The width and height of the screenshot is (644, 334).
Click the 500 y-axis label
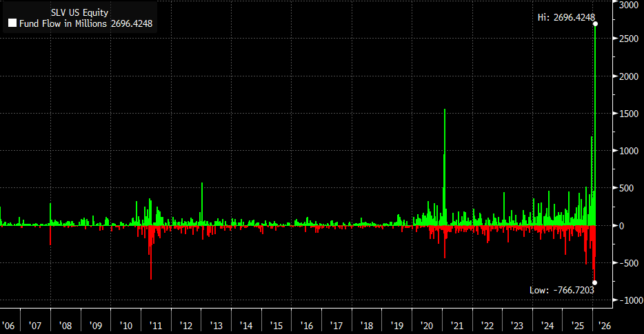point(626,188)
